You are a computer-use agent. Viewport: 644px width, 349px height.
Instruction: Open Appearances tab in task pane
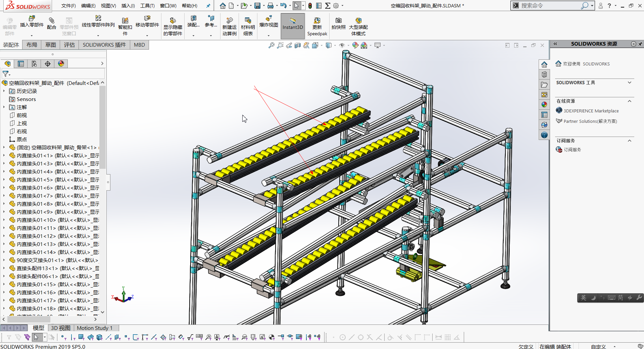(544, 105)
